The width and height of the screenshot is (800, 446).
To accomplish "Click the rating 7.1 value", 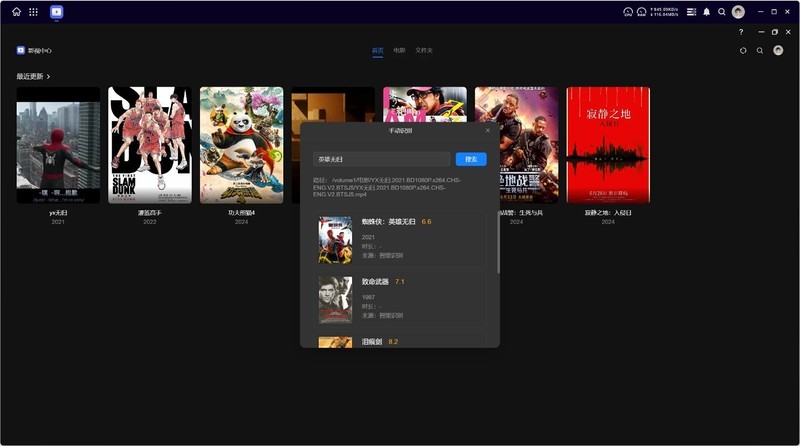I will [399, 282].
